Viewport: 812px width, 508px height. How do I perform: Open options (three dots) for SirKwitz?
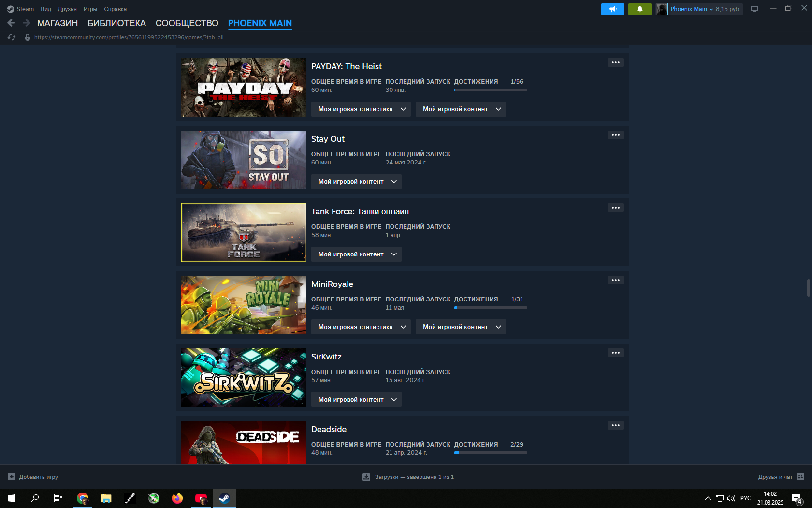point(616,353)
